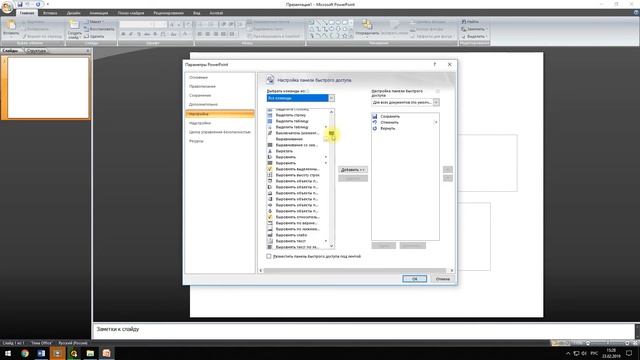Open File Explorer from the taskbar
Screen dimensions: 640x360
click(x=90, y=353)
